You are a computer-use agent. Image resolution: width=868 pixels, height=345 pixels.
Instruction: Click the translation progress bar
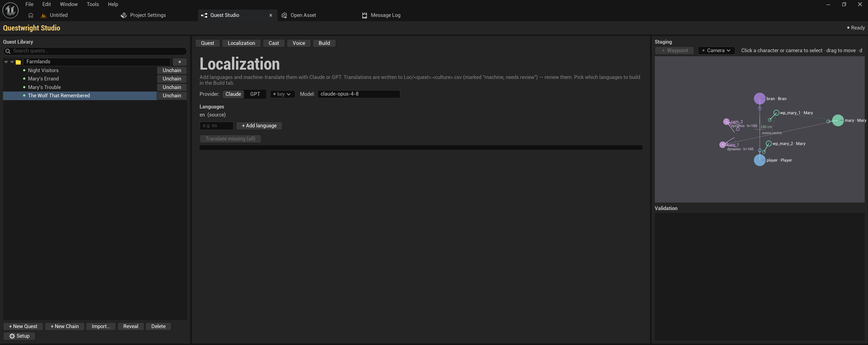[421, 148]
